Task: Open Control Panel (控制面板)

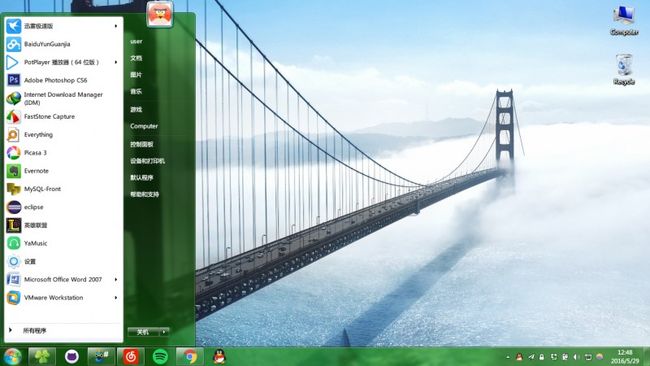Action: (142, 144)
